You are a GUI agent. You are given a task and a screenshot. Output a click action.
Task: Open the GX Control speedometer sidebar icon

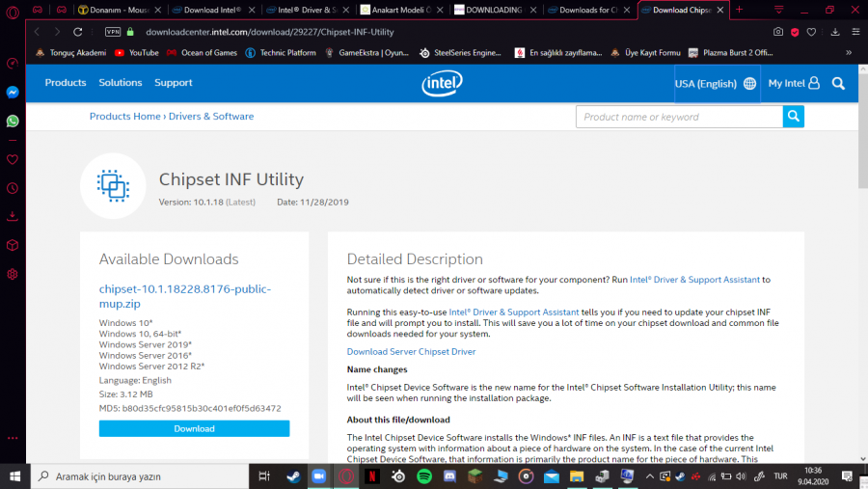13,64
